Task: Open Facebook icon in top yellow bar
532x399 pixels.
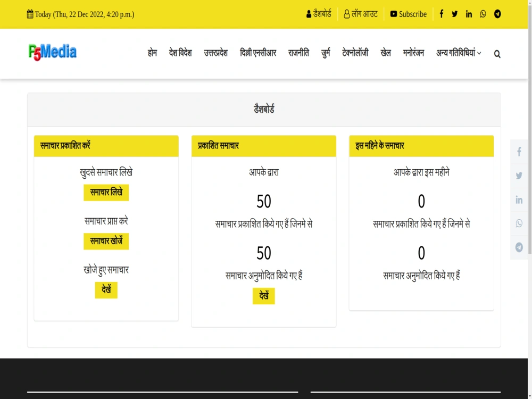Action: click(441, 14)
